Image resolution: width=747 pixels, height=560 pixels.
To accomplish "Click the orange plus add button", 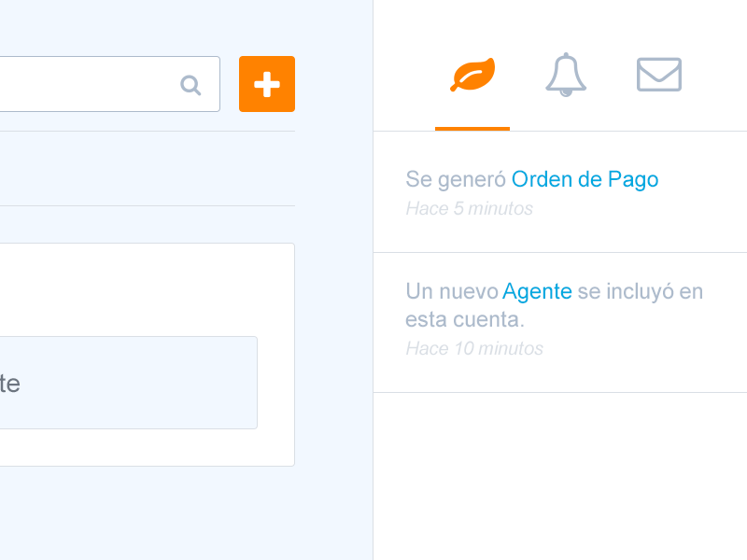I will [x=267, y=84].
